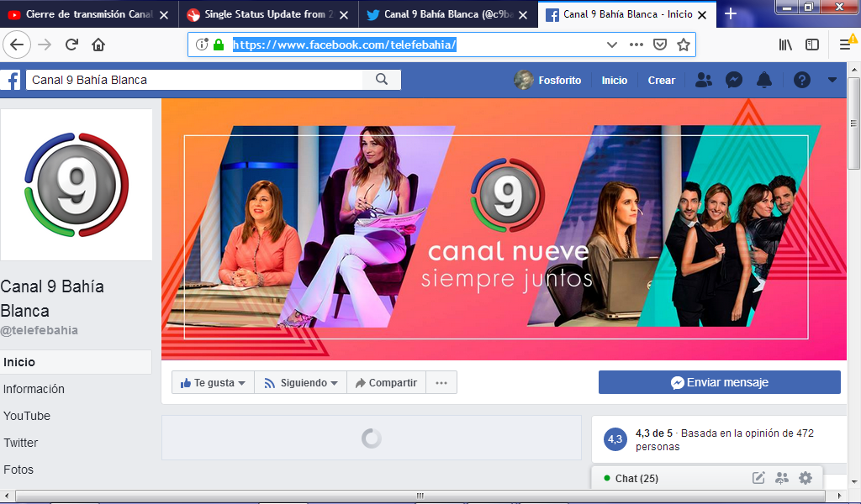Viewport: 861px width, 504px height.
Task: Open the Siguiendo dropdown button
Action: point(300,382)
